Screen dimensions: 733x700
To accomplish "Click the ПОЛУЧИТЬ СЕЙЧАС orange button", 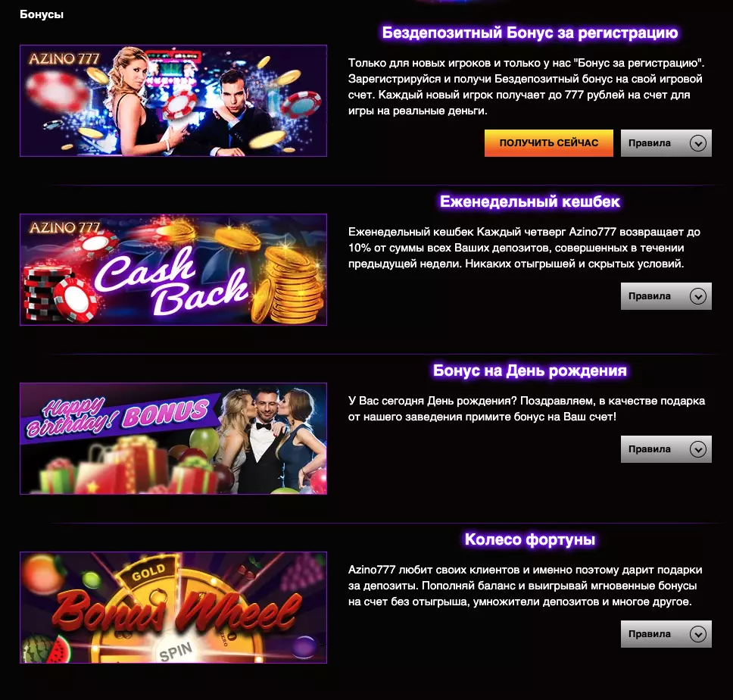I will [x=549, y=143].
